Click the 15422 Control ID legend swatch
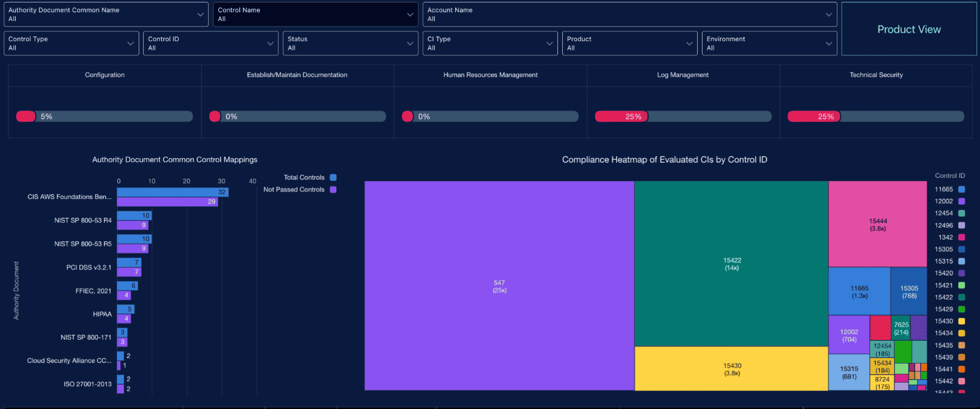 click(x=962, y=297)
